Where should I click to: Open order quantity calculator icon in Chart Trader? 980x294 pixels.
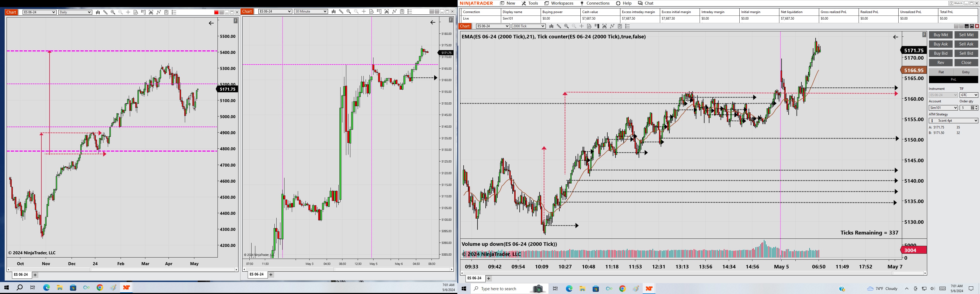point(972,108)
